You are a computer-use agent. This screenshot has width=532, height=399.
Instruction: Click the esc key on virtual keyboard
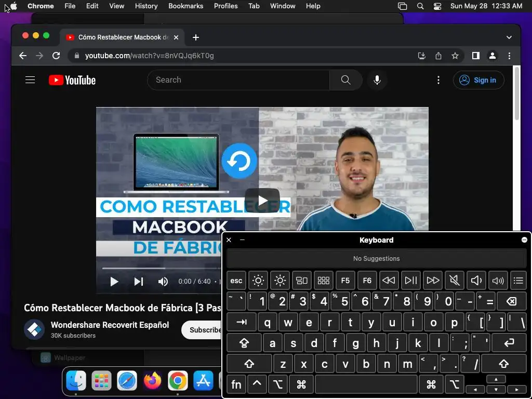tap(236, 281)
